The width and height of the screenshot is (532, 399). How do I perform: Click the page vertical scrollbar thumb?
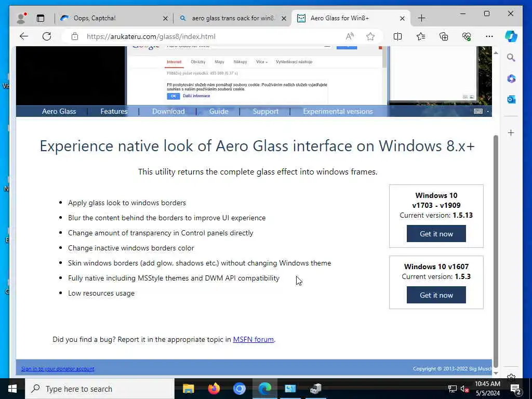(496, 251)
